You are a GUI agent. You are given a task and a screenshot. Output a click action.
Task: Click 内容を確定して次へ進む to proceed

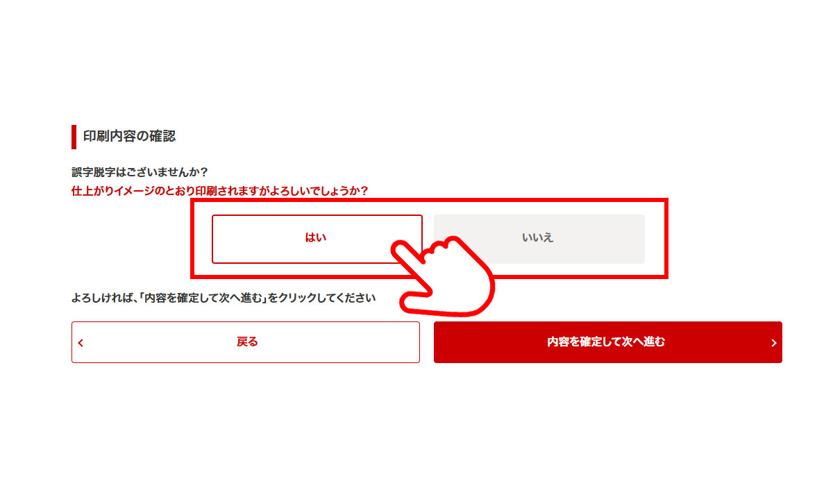[607, 342]
